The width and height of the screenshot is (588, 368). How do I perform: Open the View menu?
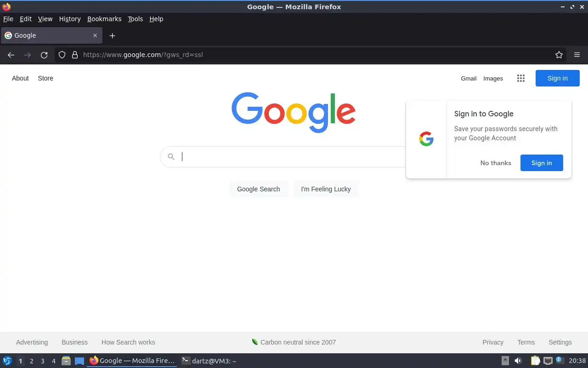coord(45,19)
